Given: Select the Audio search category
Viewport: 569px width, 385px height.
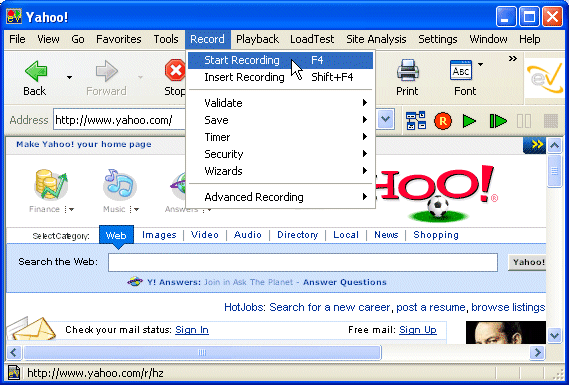Looking at the screenshot, I should (247, 235).
